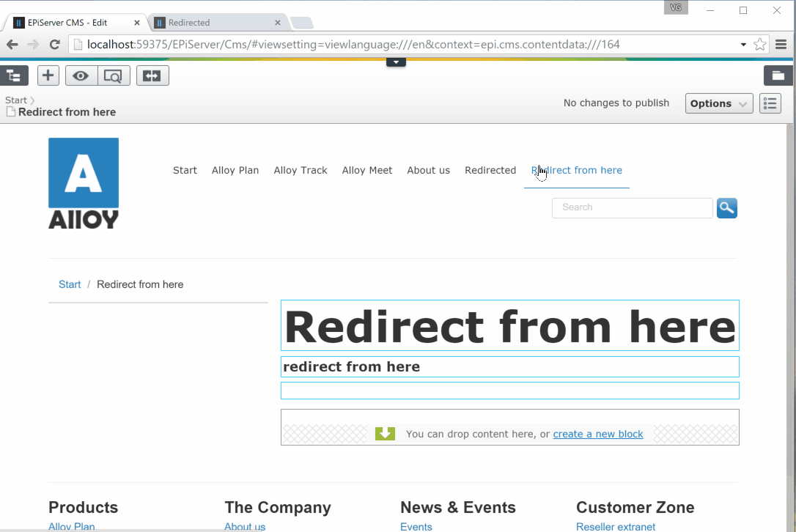
Task: Open the About us navigation item
Action: (x=429, y=170)
